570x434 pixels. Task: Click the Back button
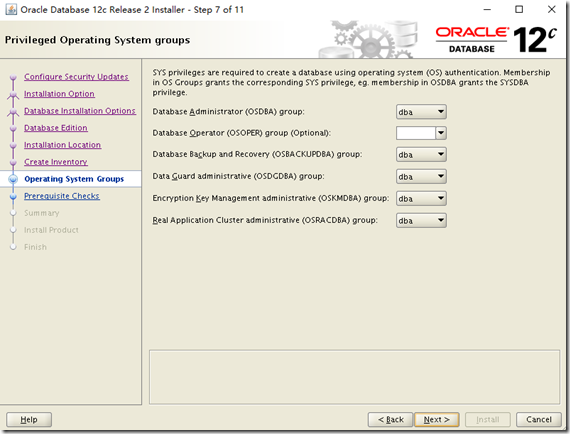pyautogui.click(x=390, y=419)
